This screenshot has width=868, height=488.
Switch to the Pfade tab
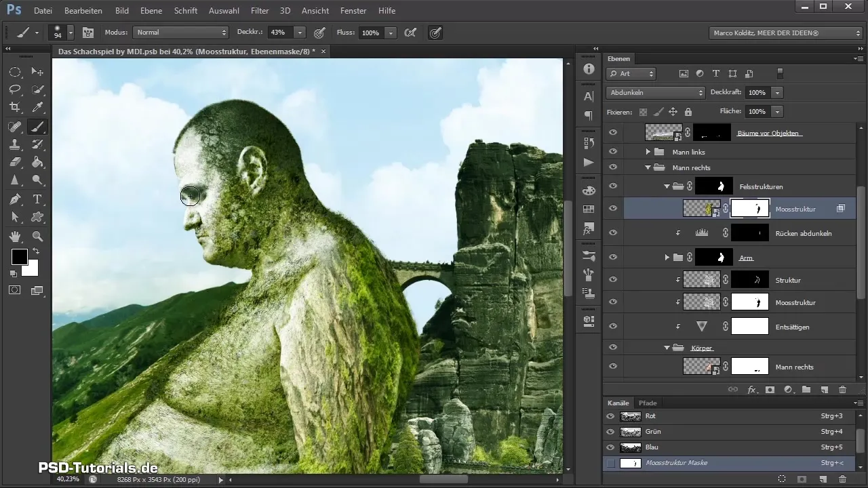pos(648,403)
